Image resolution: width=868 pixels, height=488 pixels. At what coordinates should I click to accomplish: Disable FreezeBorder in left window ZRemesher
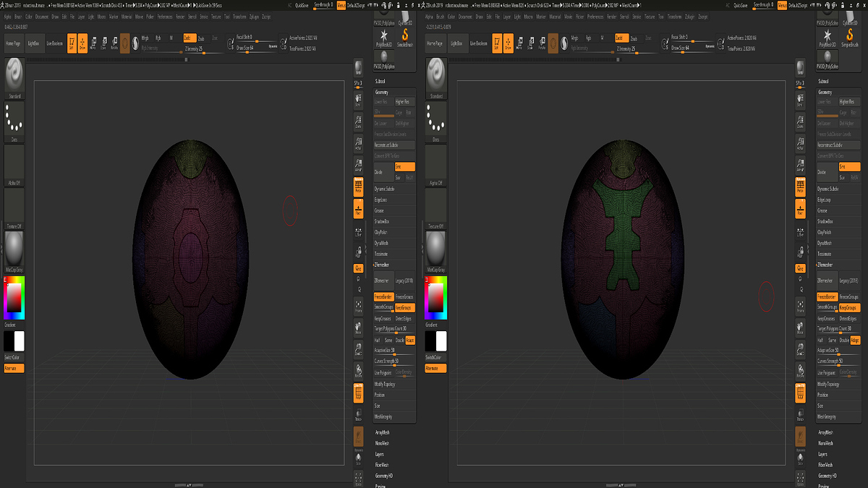pyautogui.click(x=383, y=297)
